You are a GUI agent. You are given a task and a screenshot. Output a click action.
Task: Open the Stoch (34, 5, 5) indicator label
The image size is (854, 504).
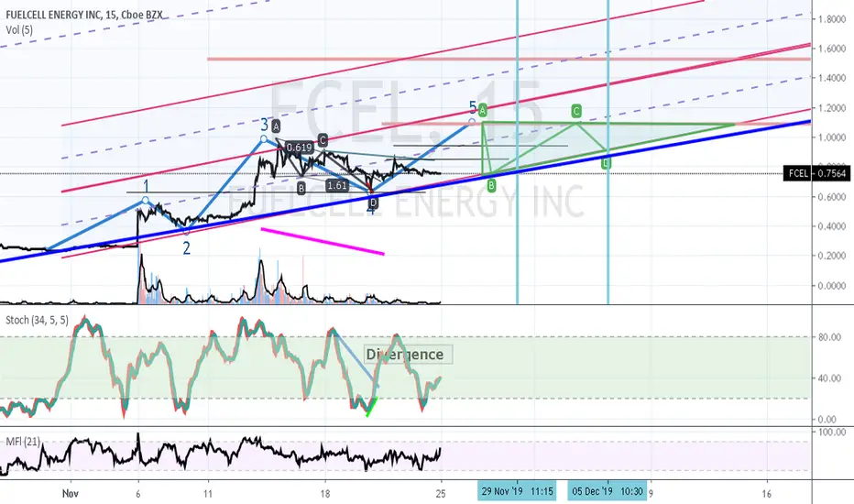click(x=37, y=320)
